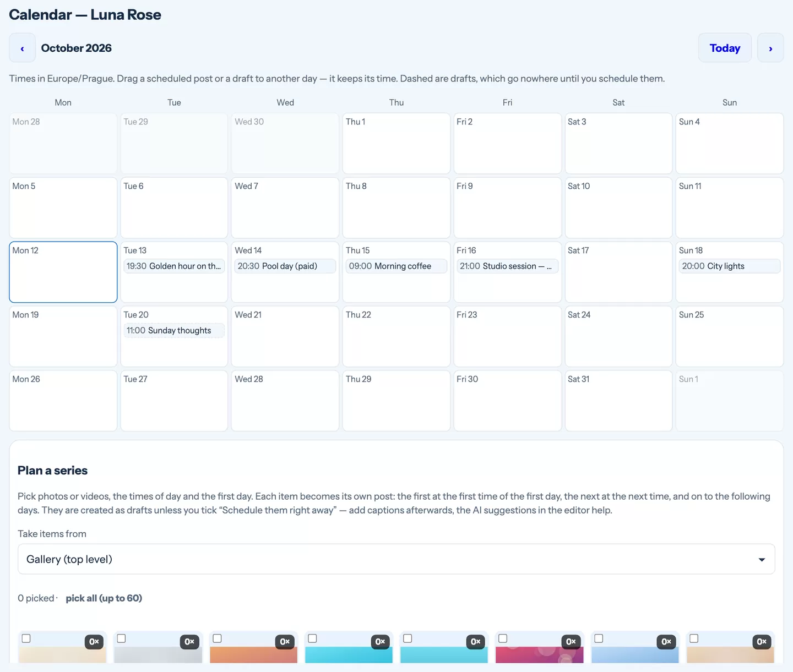Image resolution: width=793 pixels, height=672 pixels.
Task: Select the Tue 6 day cell
Action: (174, 207)
